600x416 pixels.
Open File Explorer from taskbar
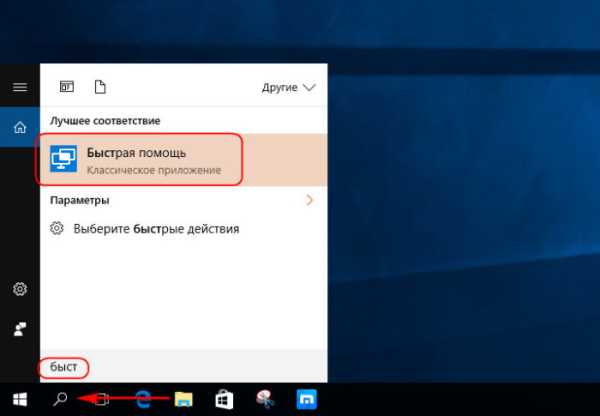click(184, 399)
